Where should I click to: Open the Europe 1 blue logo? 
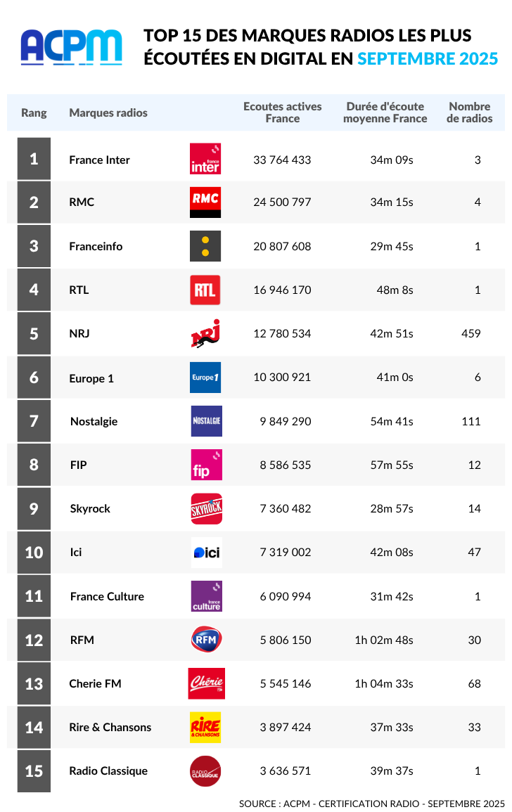tap(205, 378)
